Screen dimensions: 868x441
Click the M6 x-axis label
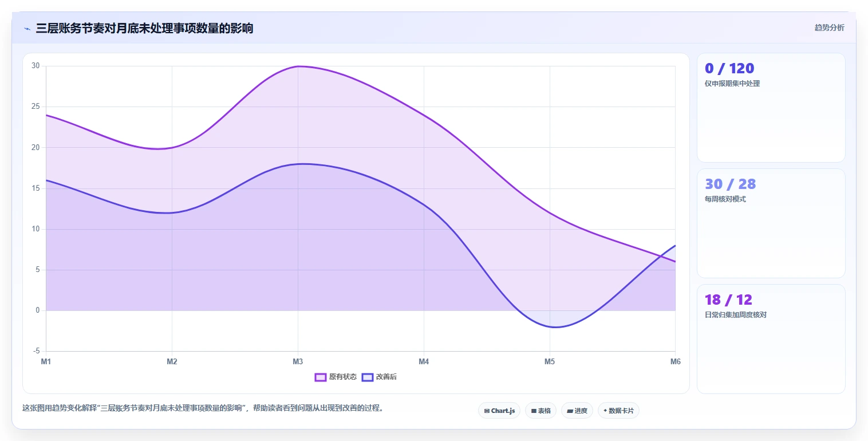676,361
